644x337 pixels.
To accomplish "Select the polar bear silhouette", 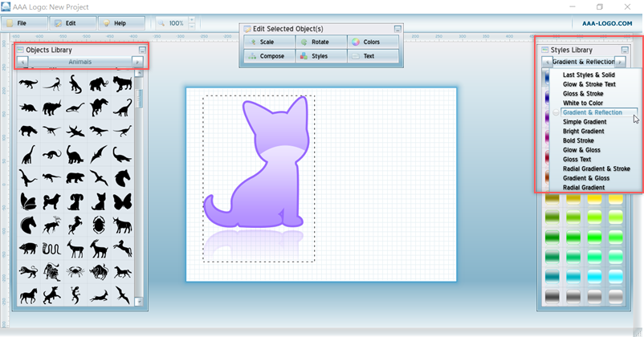I will click(x=75, y=178).
